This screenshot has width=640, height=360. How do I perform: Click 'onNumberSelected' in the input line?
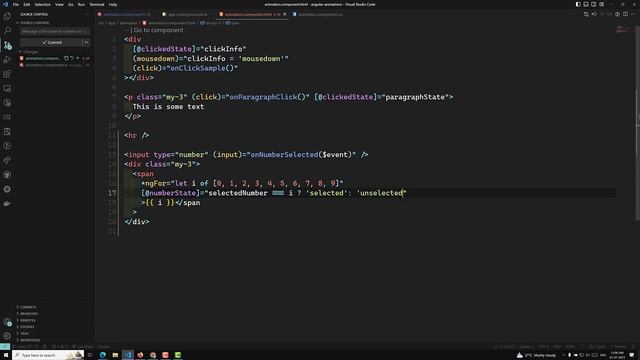coord(284,155)
